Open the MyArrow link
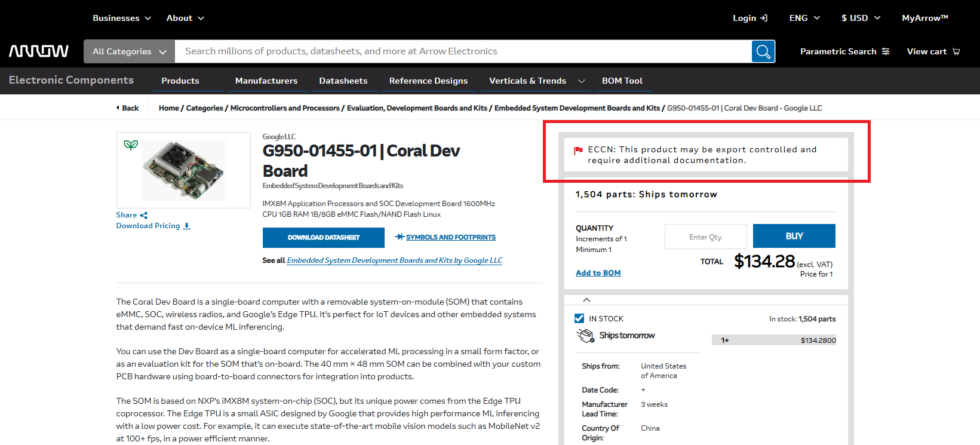This screenshot has height=445, width=980. [925, 18]
